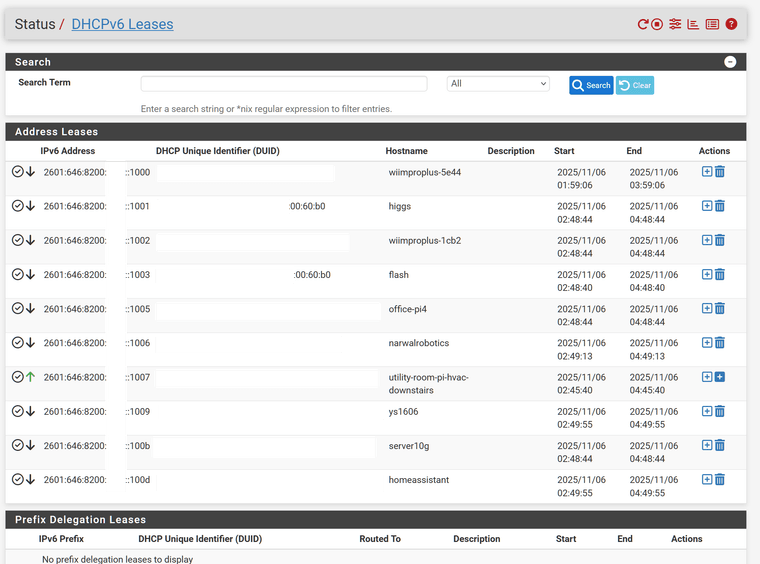This screenshot has height=564, width=760.
Task: Open related settings sliders icon
Action: pyautogui.click(x=675, y=24)
